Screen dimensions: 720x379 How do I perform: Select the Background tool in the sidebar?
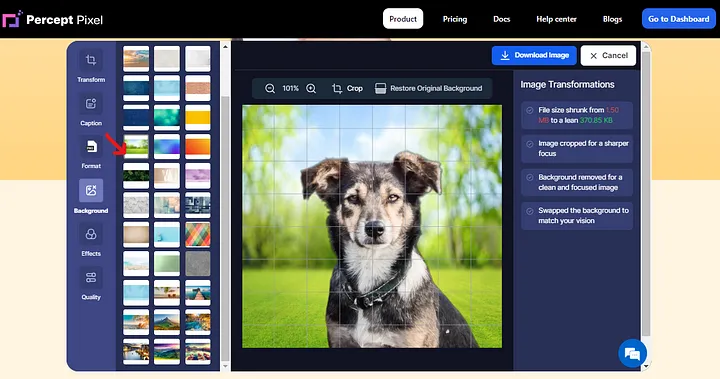[91, 197]
